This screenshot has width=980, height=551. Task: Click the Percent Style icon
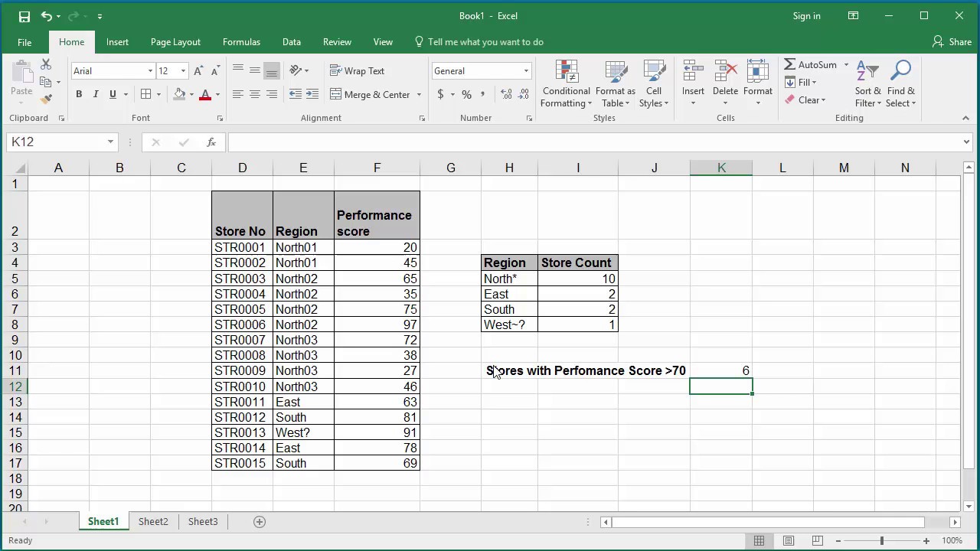[465, 94]
